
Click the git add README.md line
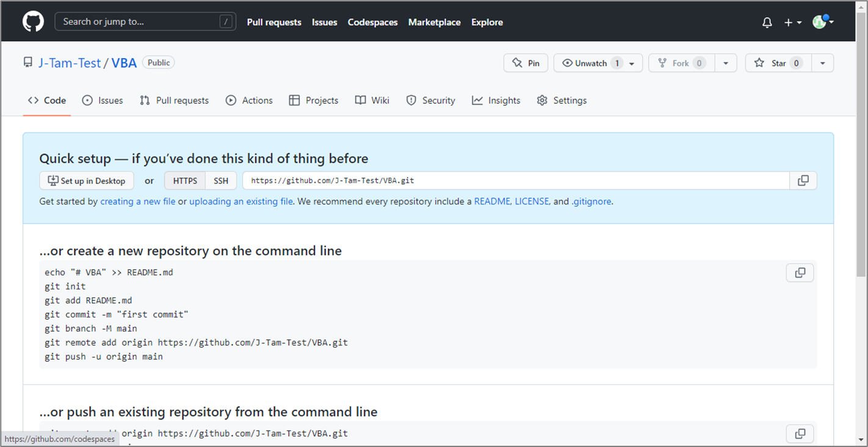pos(89,300)
